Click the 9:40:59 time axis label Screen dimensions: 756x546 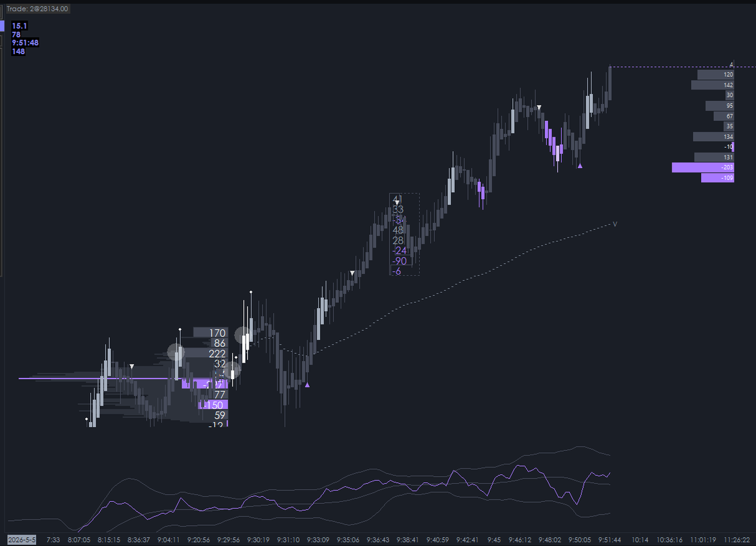point(437,540)
